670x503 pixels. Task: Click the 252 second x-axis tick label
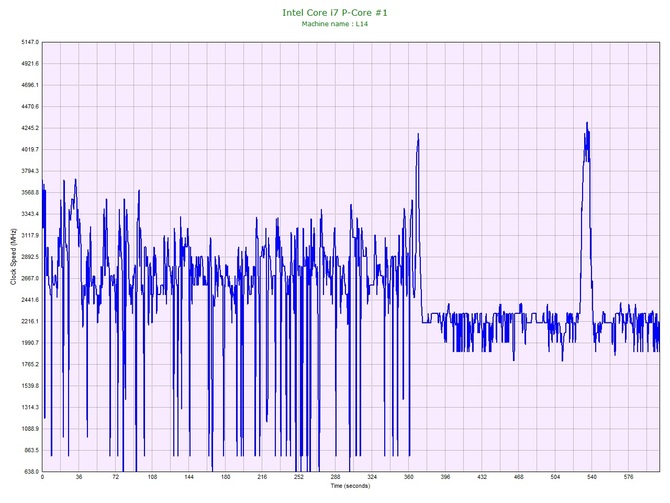click(x=299, y=477)
